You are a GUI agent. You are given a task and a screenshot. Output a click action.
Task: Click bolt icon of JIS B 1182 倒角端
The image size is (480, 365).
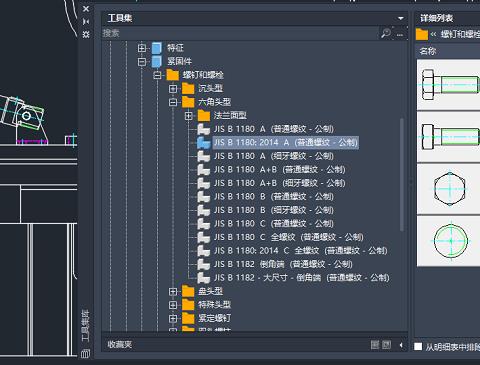pos(203,264)
